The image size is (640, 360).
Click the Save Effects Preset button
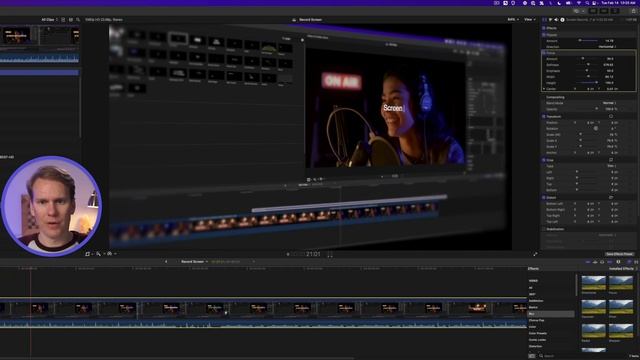[619, 254]
